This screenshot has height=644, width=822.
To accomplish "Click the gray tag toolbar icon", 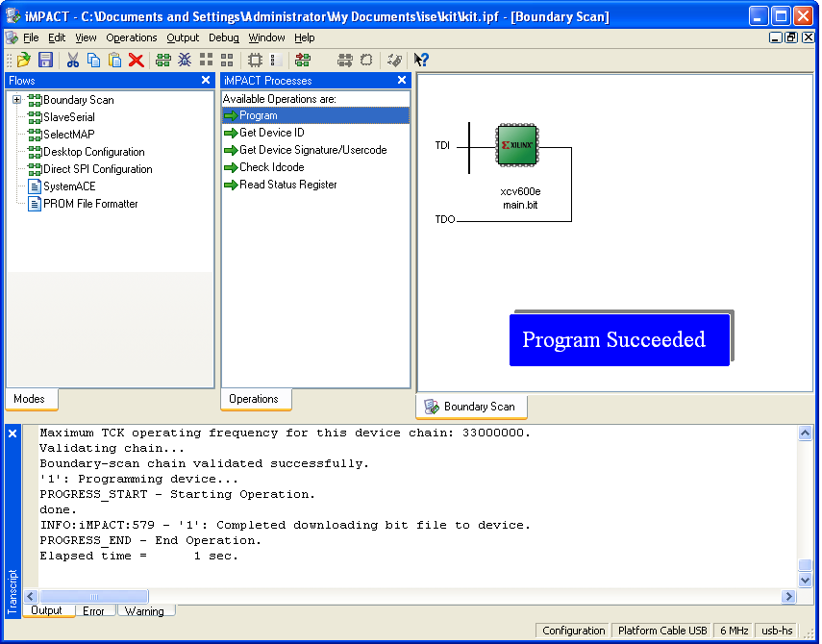I will point(394,60).
